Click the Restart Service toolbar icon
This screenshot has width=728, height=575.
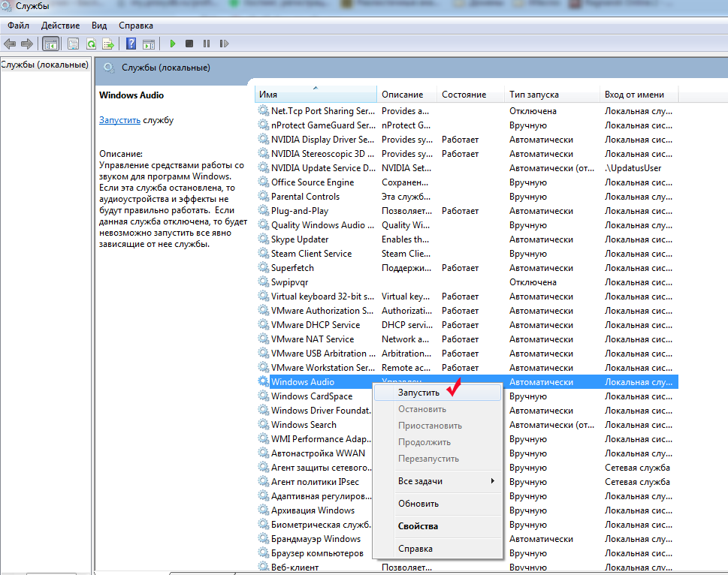(x=223, y=44)
